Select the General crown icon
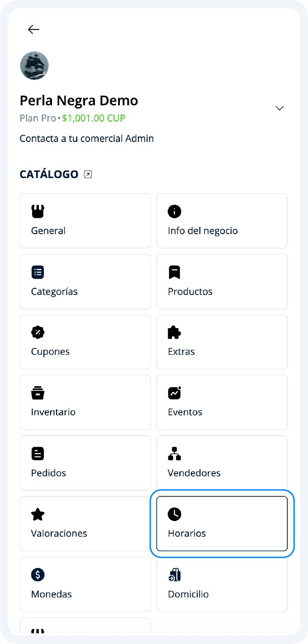This screenshot has width=308, height=644. (x=38, y=211)
